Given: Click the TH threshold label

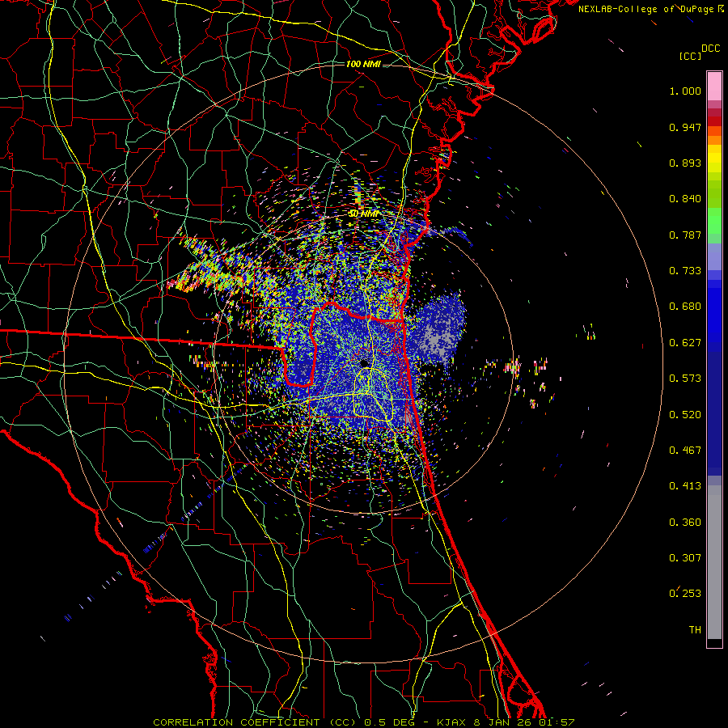Looking at the screenshot, I should pos(695,630).
